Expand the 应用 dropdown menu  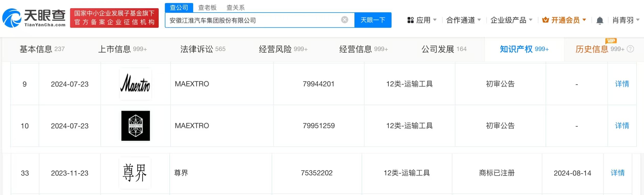422,20
